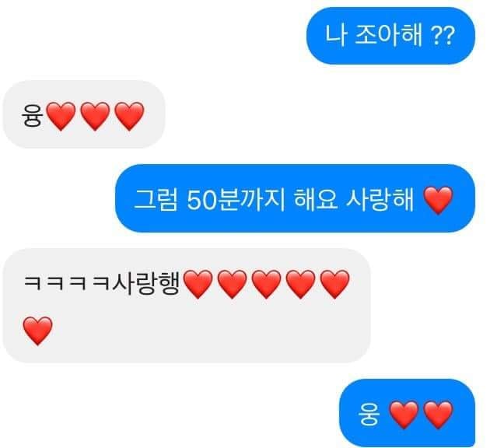504x448 pixels.
Task: Tap first heart right after "사랑행"
Action: 198,284
